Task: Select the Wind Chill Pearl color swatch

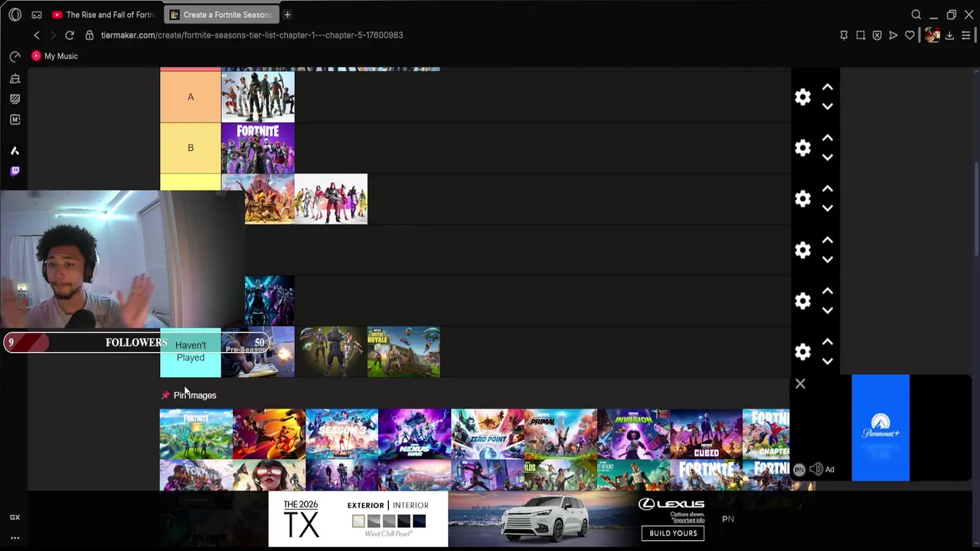Action: click(x=358, y=521)
